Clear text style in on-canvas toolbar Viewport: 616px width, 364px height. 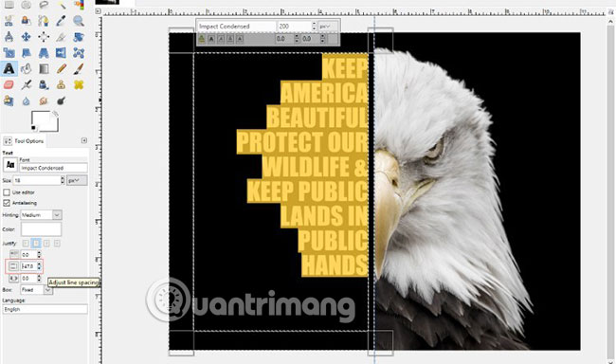[202, 39]
